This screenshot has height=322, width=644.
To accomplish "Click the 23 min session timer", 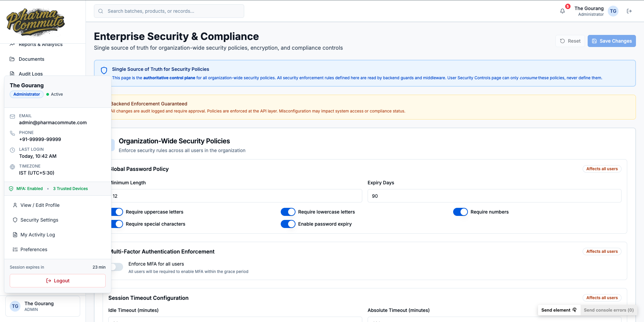I will pos(99,267).
